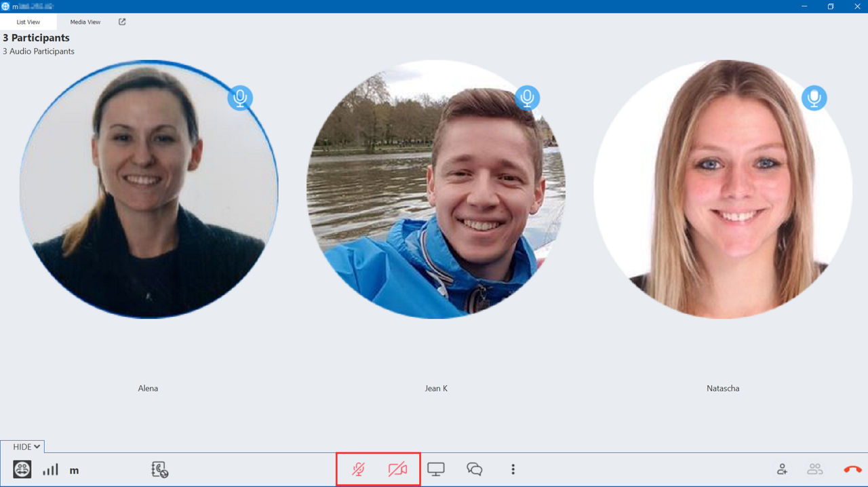Click the Jean K name label

click(x=436, y=389)
